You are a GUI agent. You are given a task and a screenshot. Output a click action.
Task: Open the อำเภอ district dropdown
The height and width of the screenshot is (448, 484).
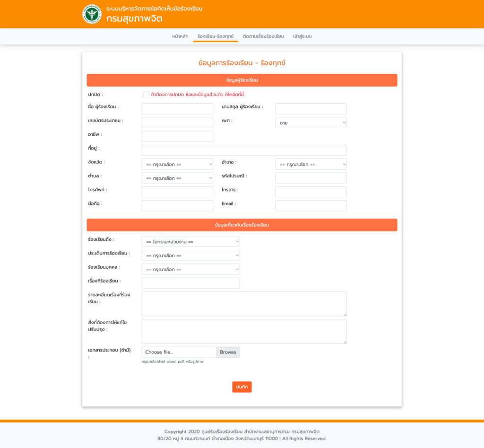(311, 164)
